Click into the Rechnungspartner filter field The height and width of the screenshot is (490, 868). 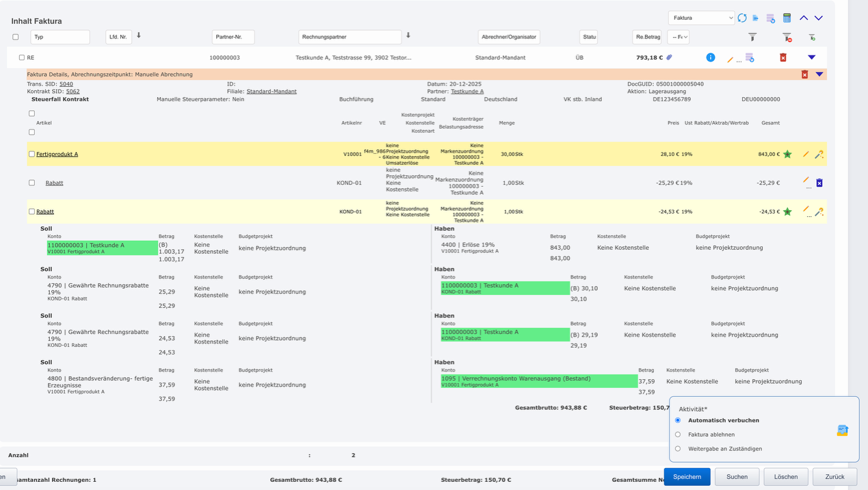pyautogui.click(x=350, y=37)
